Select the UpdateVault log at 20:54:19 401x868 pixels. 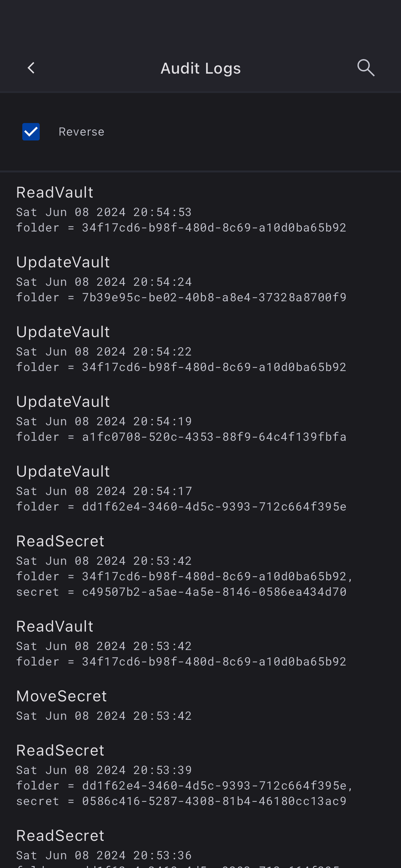[200, 418]
